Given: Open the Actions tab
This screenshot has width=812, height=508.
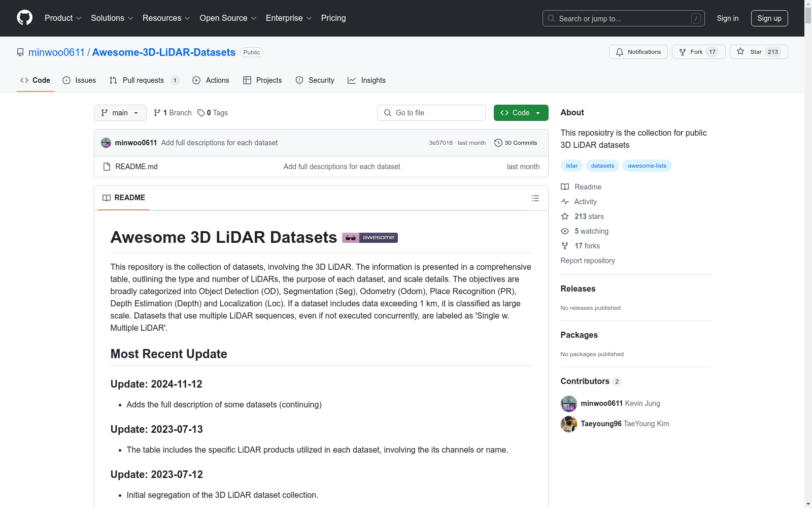Looking at the screenshot, I should [x=211, y=80].
